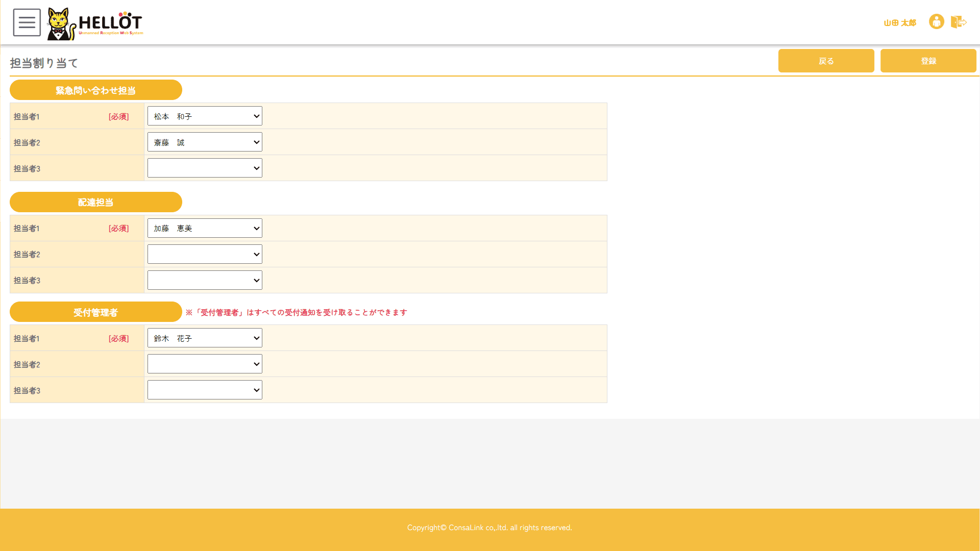This screenshot has height=551, width=980.
Task: Expand empty 担当者3 dropdown under 受付管理者
Action: pos(205,390)
